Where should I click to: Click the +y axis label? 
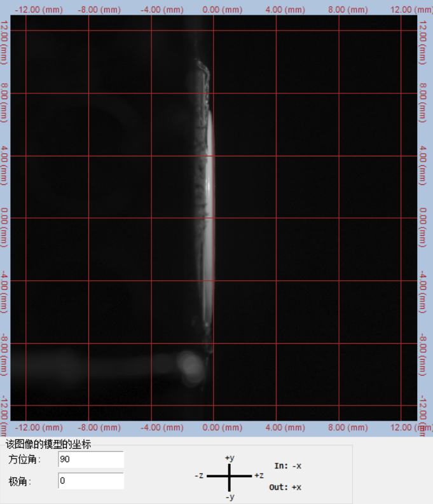[x=230, y=458]
